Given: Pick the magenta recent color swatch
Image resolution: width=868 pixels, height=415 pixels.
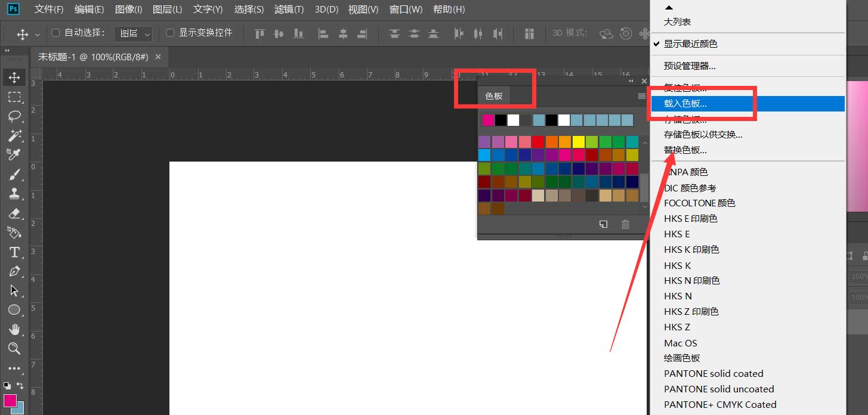Looking at the screenshot, I should [x=488, y=120].
